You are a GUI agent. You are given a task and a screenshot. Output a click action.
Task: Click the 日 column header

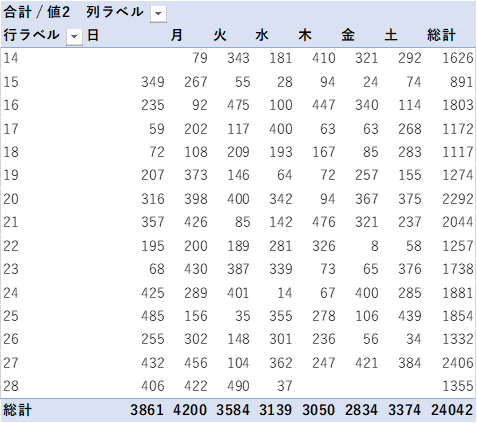(93, 35)
